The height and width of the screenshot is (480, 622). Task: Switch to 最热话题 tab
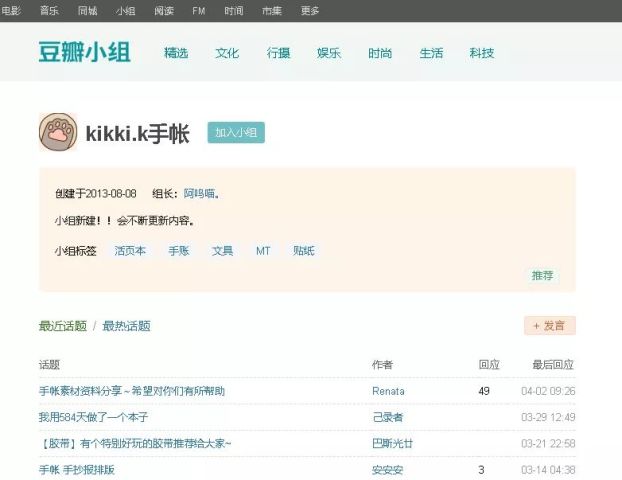point(126,326)
